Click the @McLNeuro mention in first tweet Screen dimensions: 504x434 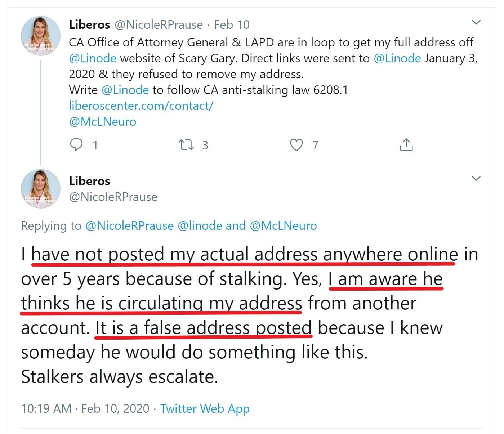click(102, 121)
